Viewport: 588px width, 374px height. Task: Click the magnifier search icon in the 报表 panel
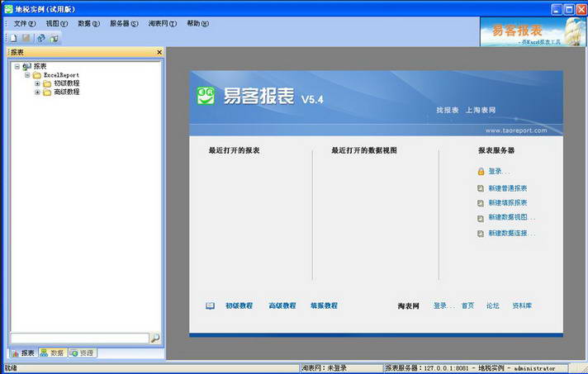[155, 338]
